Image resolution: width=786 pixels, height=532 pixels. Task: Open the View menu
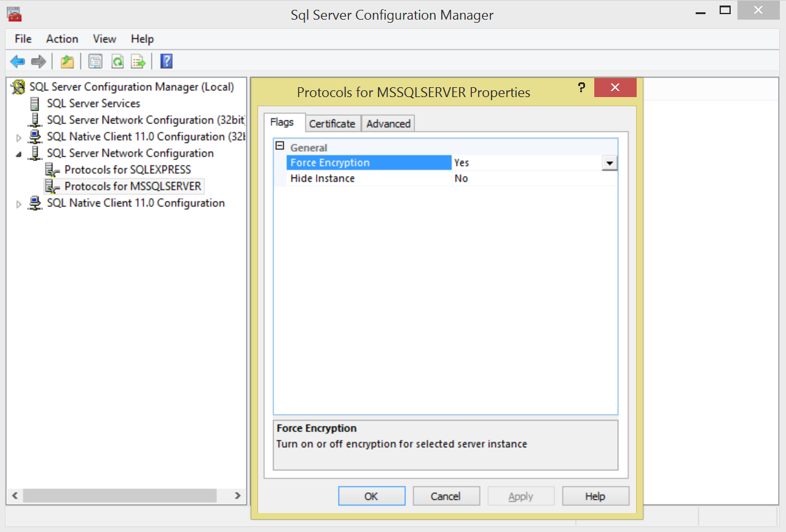[x=104, y=39]
